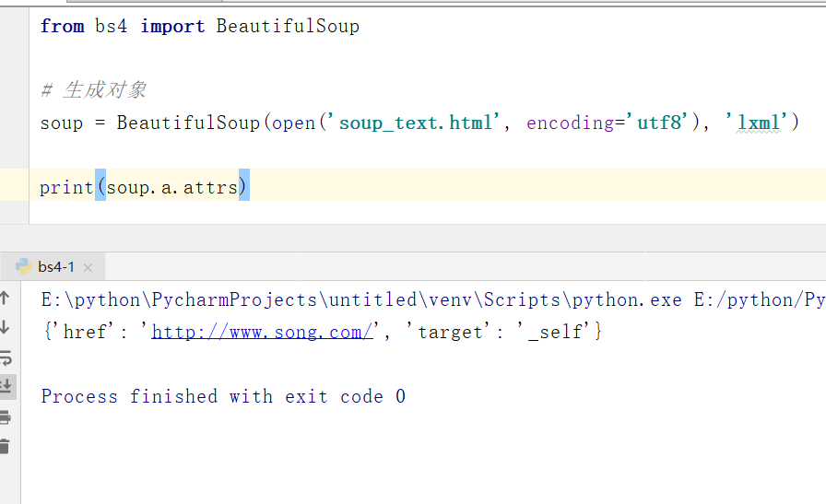826x504 pixels.
Task: Click the trash clear-all icon in run toolbar
Action: [5, 446]
